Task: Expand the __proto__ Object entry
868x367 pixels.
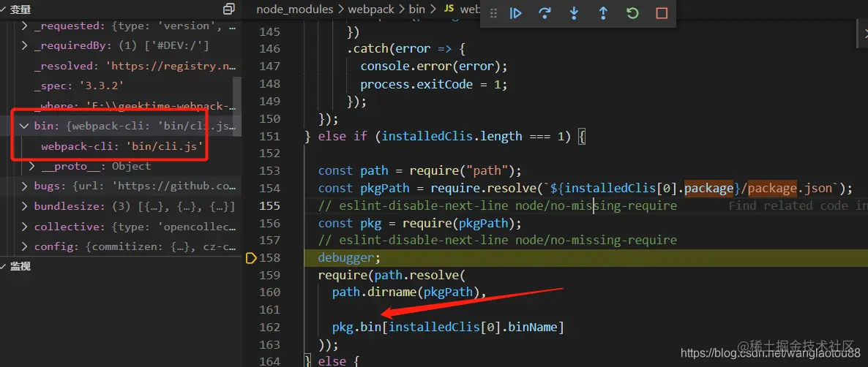Action: (31, 166)
